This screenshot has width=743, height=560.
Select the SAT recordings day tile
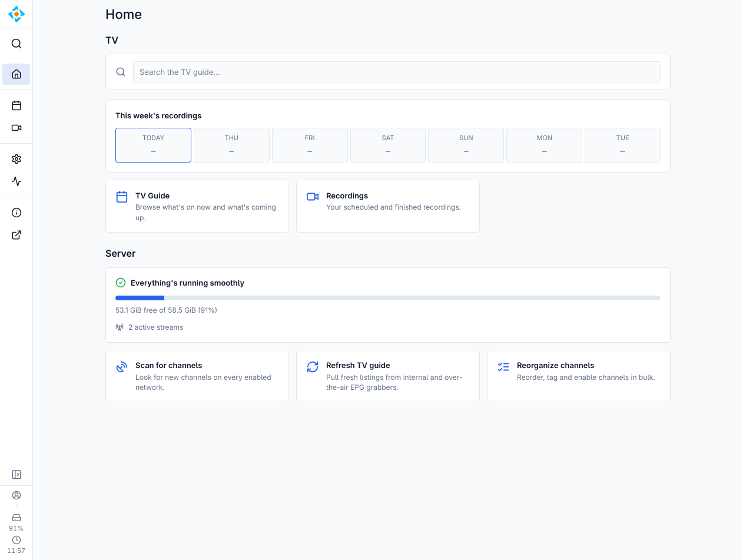pyautogui.click(x=388, y=145)
